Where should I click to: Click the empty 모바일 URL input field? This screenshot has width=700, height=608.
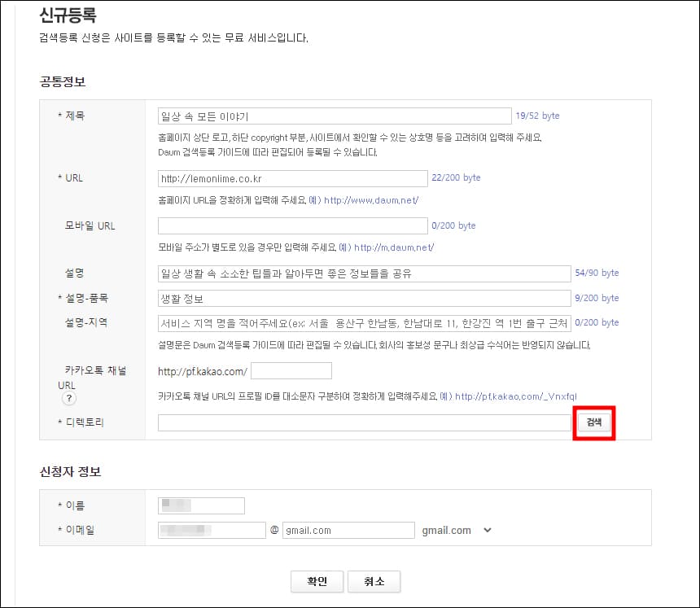(293, 225)
